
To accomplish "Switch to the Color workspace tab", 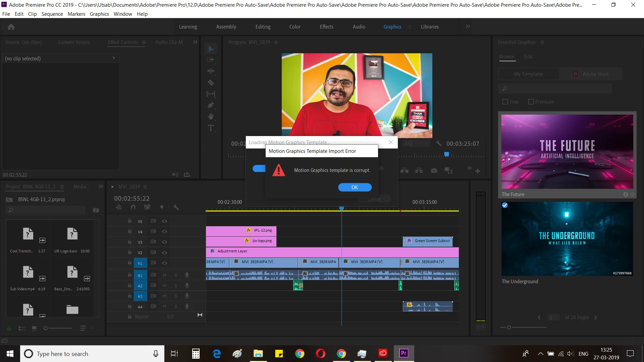I will coord(295,27).
